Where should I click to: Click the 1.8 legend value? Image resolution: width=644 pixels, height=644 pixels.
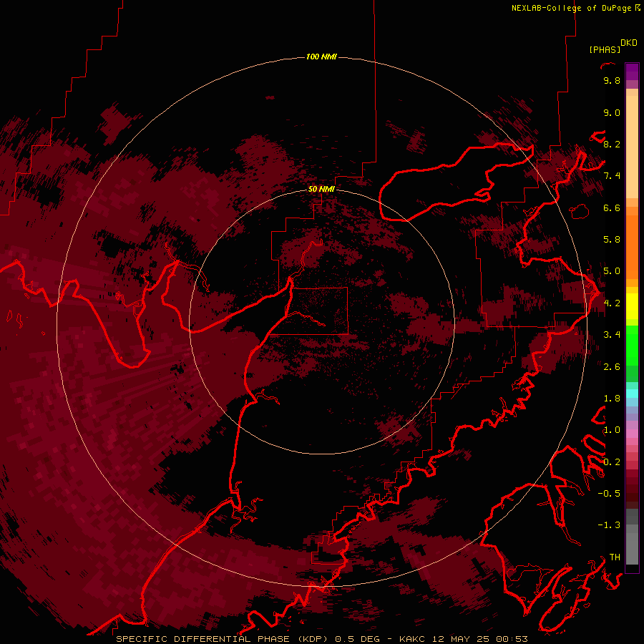[x=612, y=399]
